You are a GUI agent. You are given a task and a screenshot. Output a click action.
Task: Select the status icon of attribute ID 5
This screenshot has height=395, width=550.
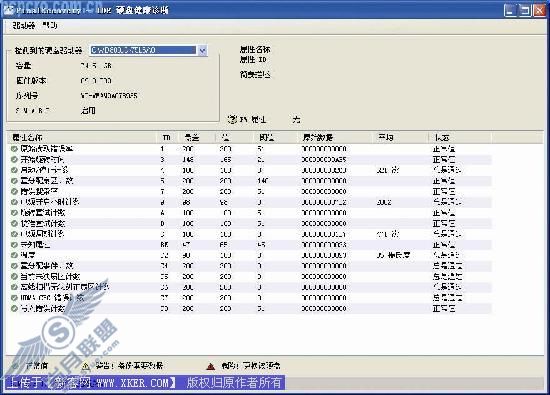[x=14, y=181]
